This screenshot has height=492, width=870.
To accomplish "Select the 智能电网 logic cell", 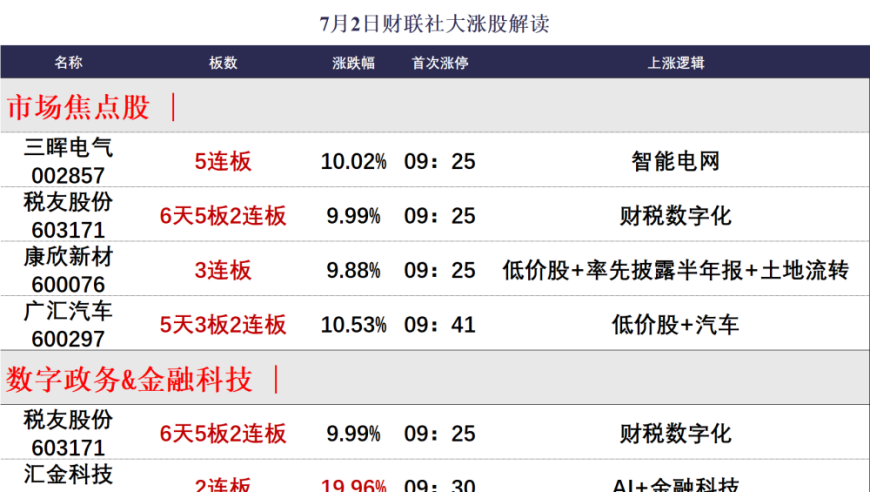I will 676,161.
